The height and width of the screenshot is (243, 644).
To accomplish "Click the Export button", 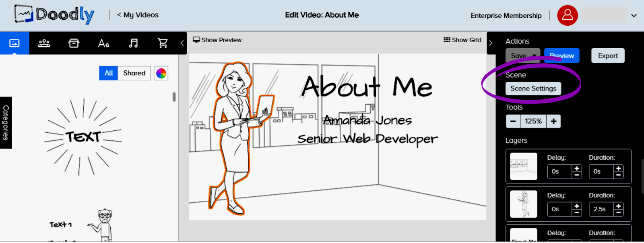I will pyautogui.click(x=608, y=56).
